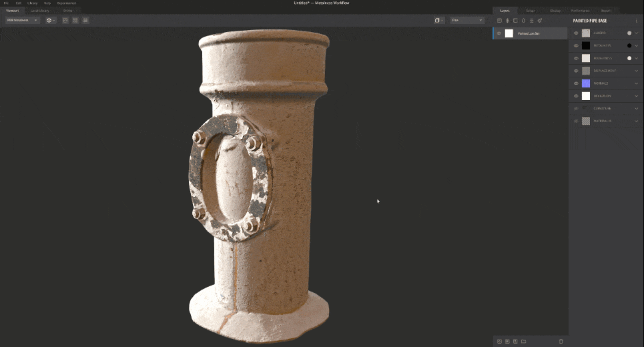The height and width of the screenshot is (347, 644).
Task: Toggle visibility of Normals channel
Action: 576,83
